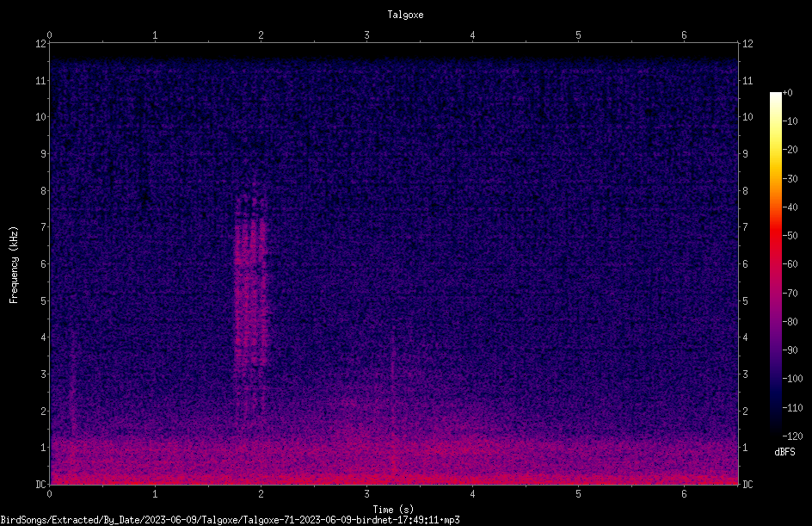This screenshot has width=812, height=526.
Task: Click the -70 dBFS scale label
Action: tap(790, 294)
